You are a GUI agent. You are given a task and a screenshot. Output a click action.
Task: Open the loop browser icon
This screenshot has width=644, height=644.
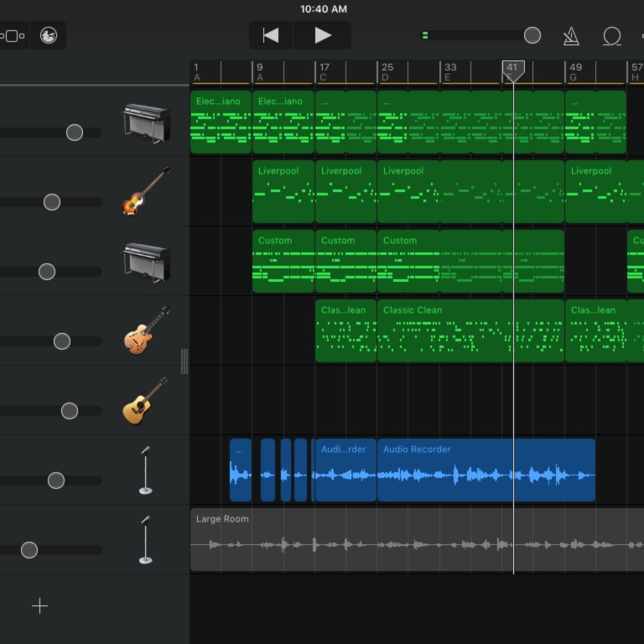[x=612, y=36]
